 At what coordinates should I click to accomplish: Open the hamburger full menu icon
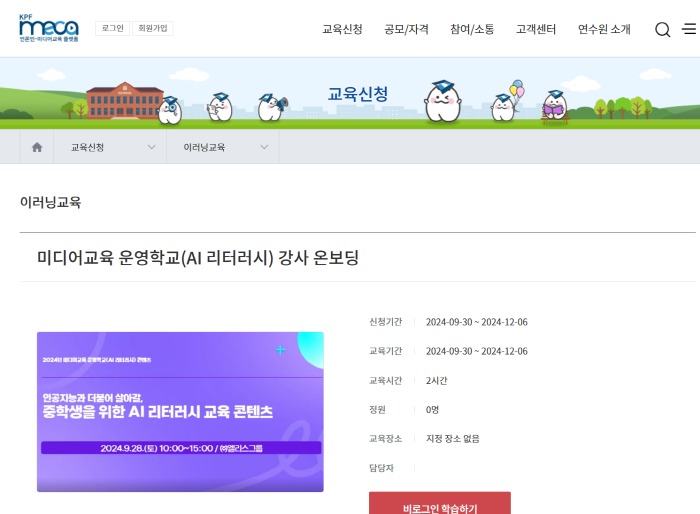[x=689, y=29]
